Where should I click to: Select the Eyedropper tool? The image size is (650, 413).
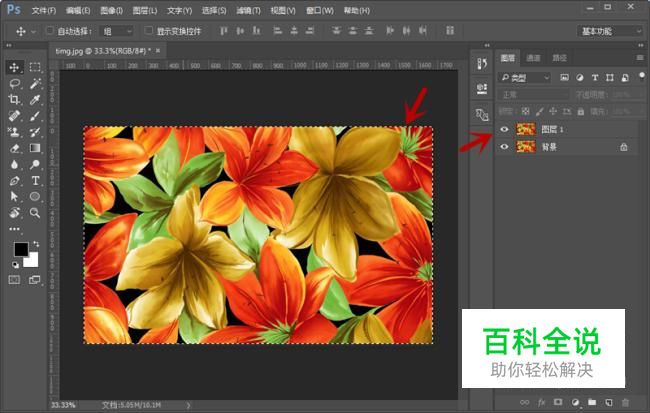[35, 100]
